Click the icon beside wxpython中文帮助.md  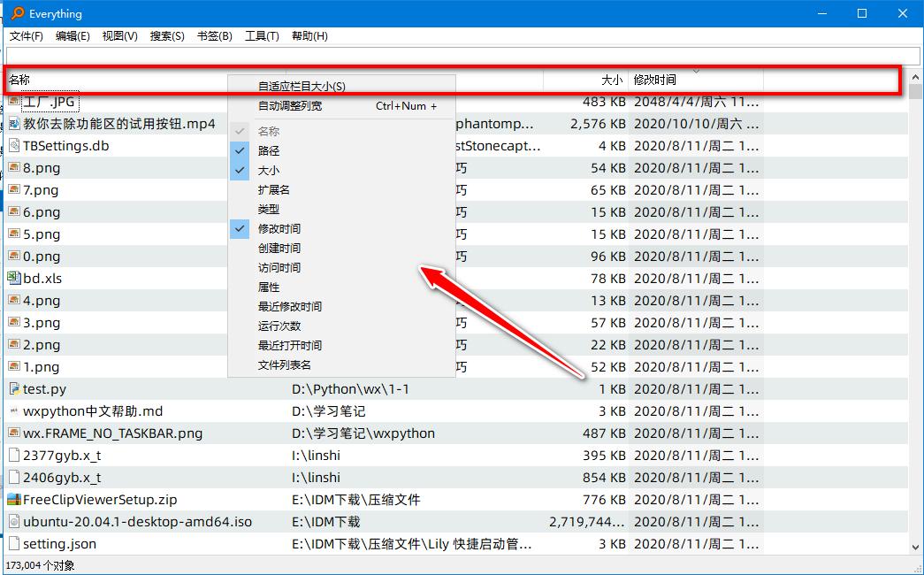tap(14, 410)
